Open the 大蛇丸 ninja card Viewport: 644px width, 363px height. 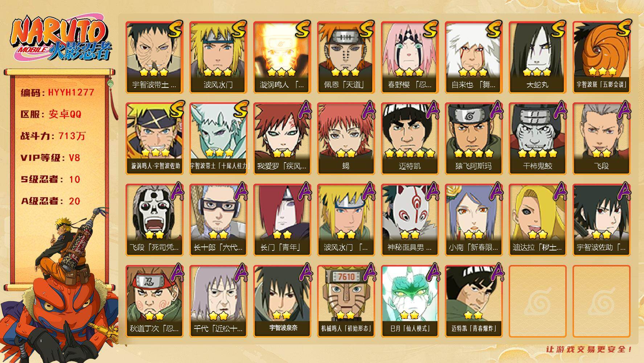click(x=537, y=57)
